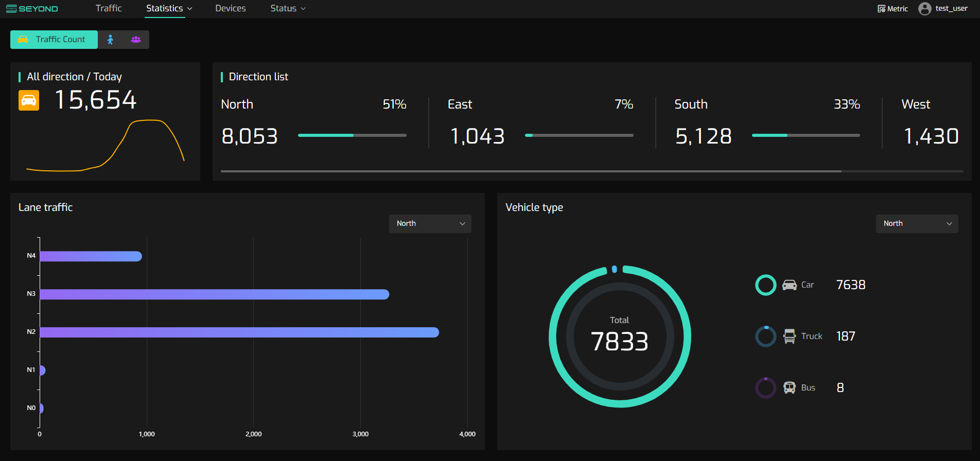Click the Car icon in vehicle legend

click(x=789, y=285)
